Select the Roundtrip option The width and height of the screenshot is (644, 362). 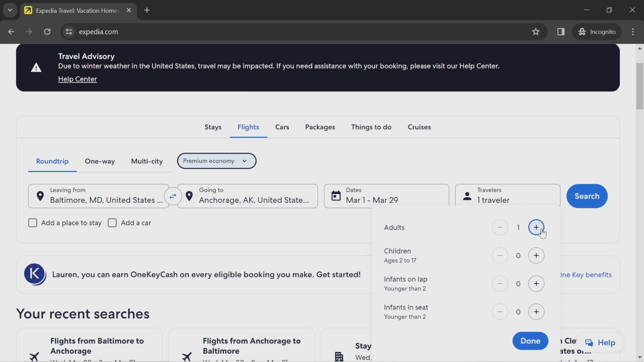[x=52, y=161]
